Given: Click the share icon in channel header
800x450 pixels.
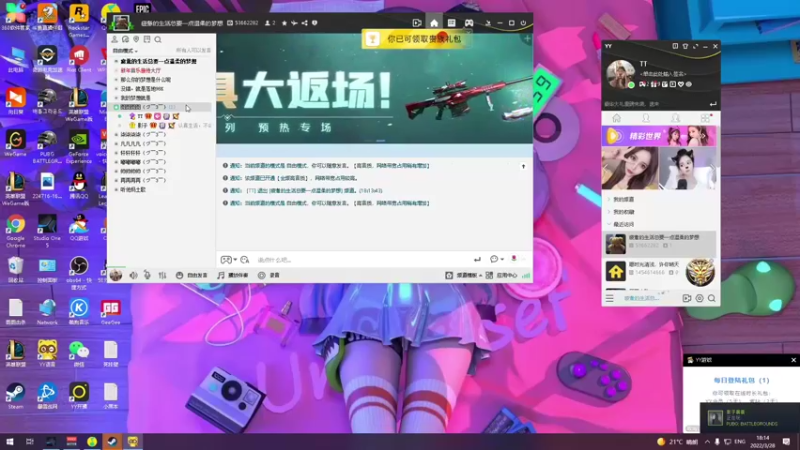Looking at the screenshot, I should pos(305,23).
